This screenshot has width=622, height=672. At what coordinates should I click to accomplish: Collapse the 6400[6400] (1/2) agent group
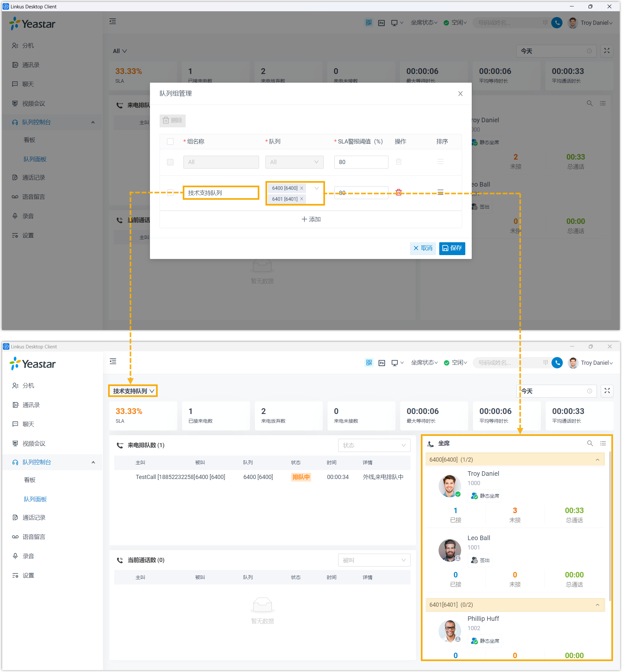pyautogui.click(x=598, y=459)
